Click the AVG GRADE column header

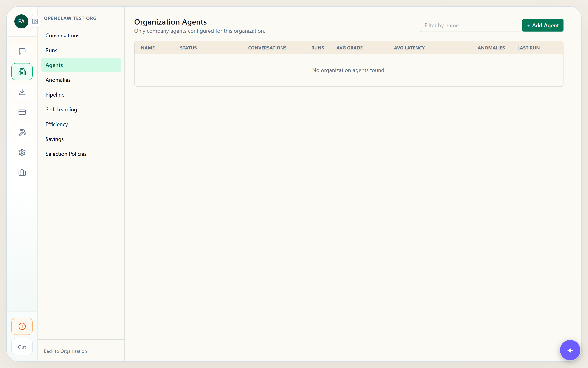tap(349, 48)
